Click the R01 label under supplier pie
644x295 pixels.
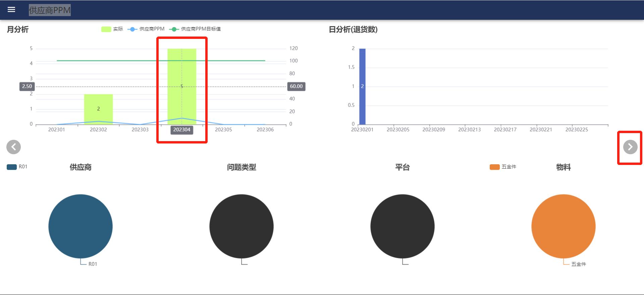click(x=93, y=264)
